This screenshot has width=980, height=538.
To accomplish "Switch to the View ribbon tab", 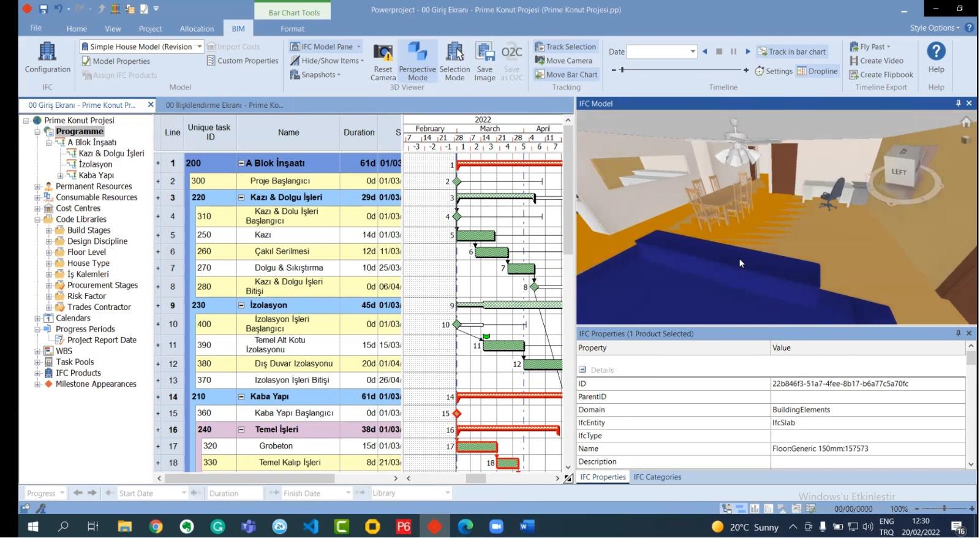I will coord(113,29).
